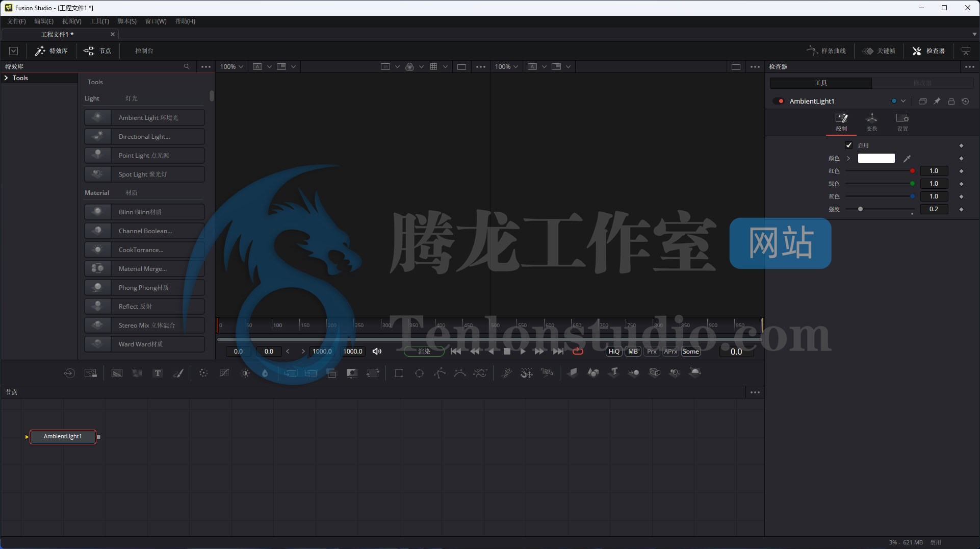Add the Blur droplet tool from toolbar

[265, 373]
